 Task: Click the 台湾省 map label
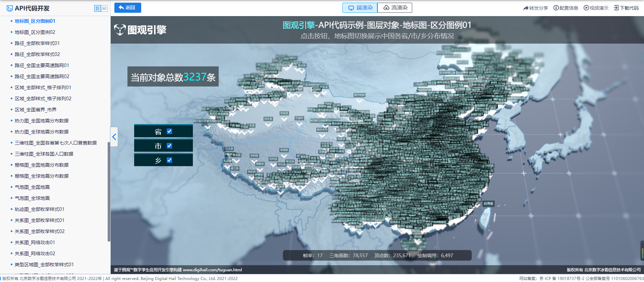(488, 204)
